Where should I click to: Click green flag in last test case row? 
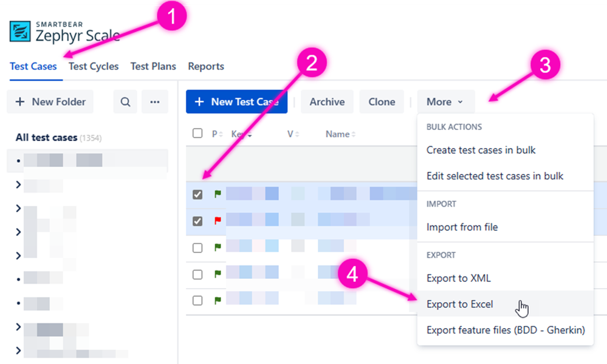pyautogui.click(x=218, y=300)
